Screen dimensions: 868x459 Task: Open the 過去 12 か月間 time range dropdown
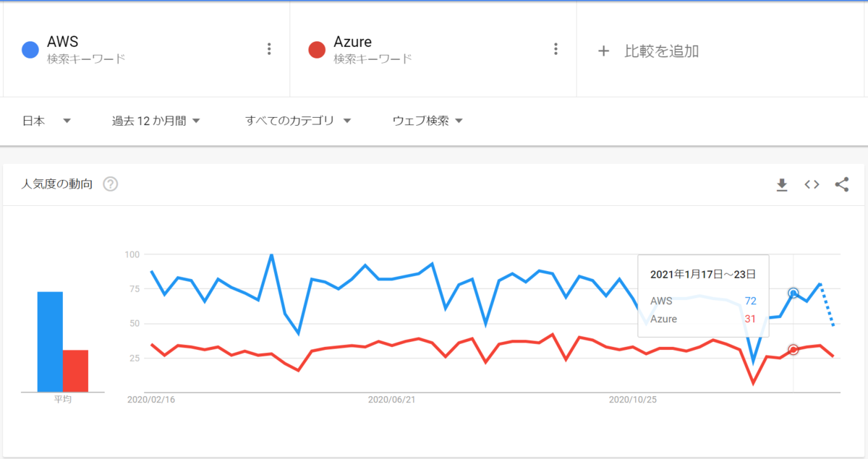(x=156, y=121)
